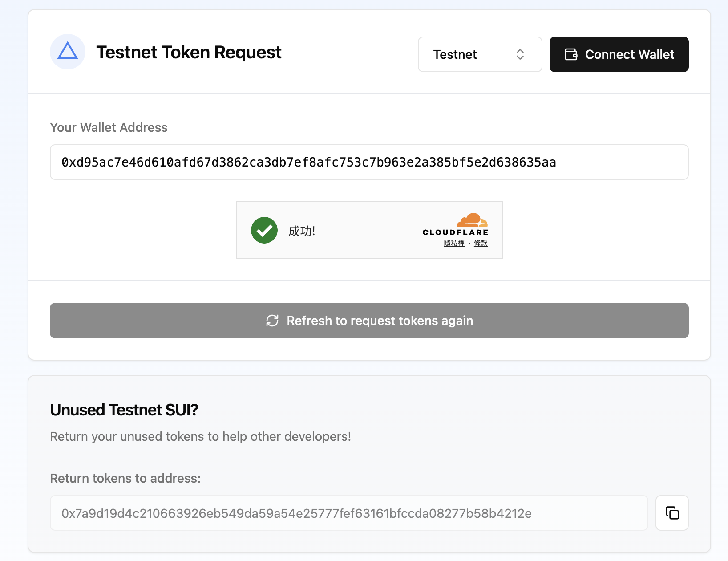The image size is (728, 561).
Task: Click the blue triangle logo icon
Action: pos(68,52)
